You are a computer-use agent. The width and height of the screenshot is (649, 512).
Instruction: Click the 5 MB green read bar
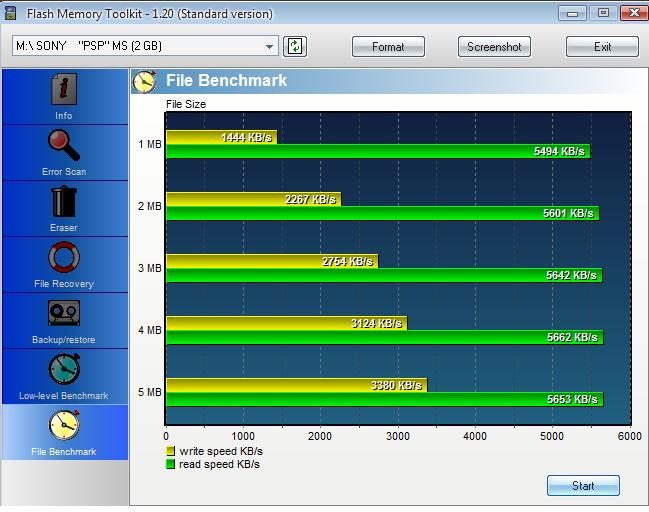[x=384, y=400]
